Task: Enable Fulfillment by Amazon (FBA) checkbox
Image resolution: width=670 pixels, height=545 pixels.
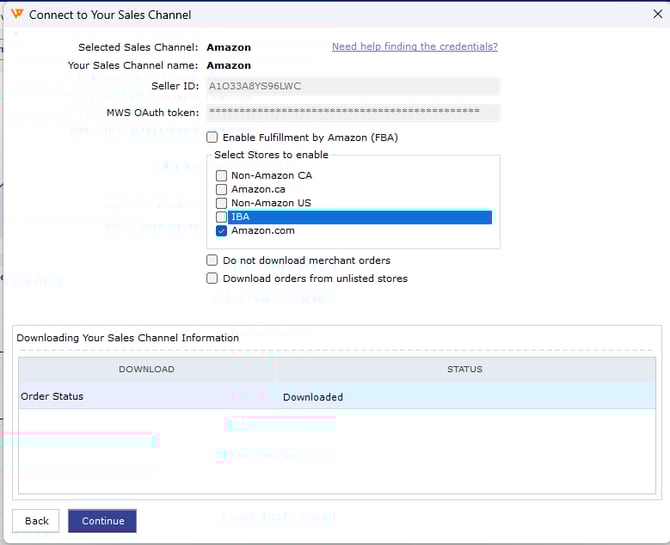Action: tap(212, 137)
